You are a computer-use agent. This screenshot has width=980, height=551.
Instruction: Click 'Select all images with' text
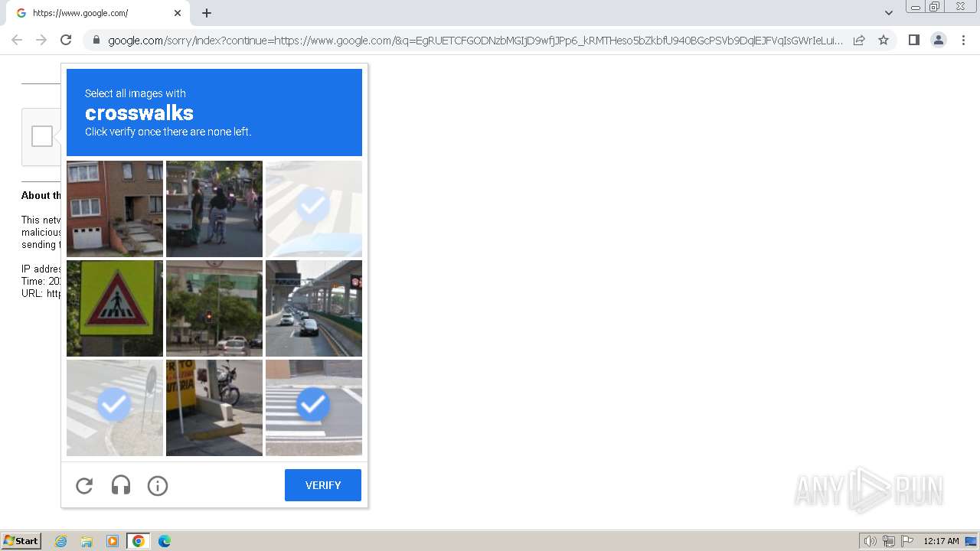pos(136,93)
